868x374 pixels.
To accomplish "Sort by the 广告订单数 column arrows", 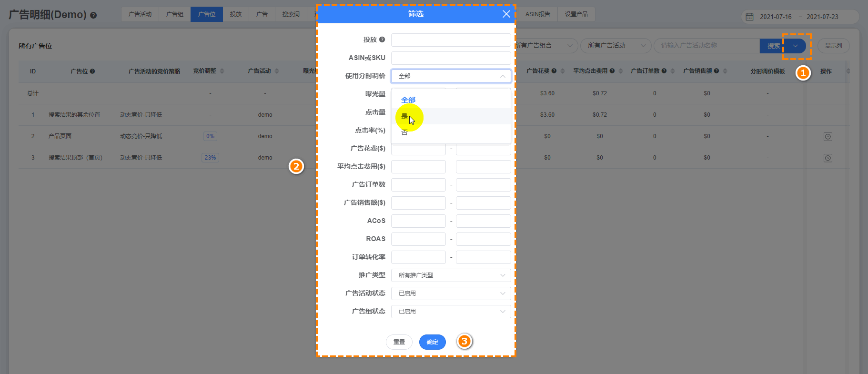I will pos(673,71).
